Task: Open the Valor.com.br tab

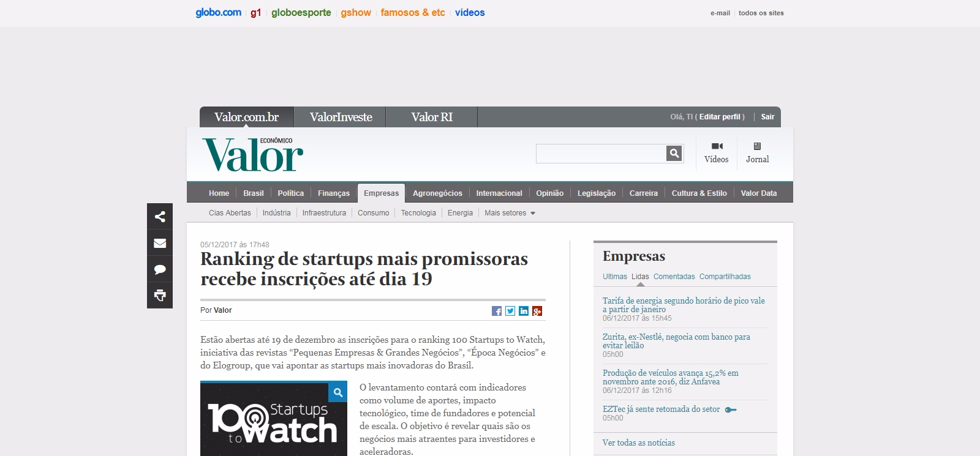Action: click(247, 117)
